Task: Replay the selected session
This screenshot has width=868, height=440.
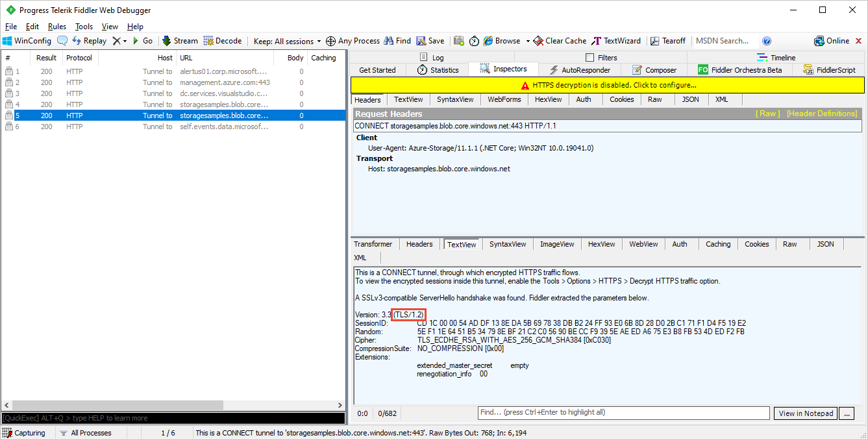Action: click(x=89, y=40)
